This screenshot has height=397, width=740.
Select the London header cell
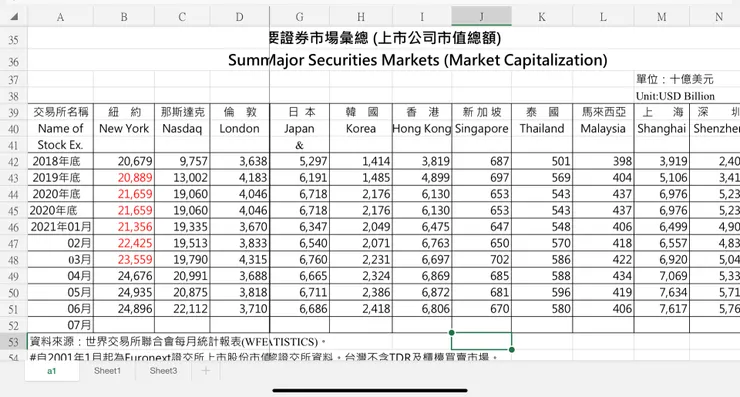240,128
